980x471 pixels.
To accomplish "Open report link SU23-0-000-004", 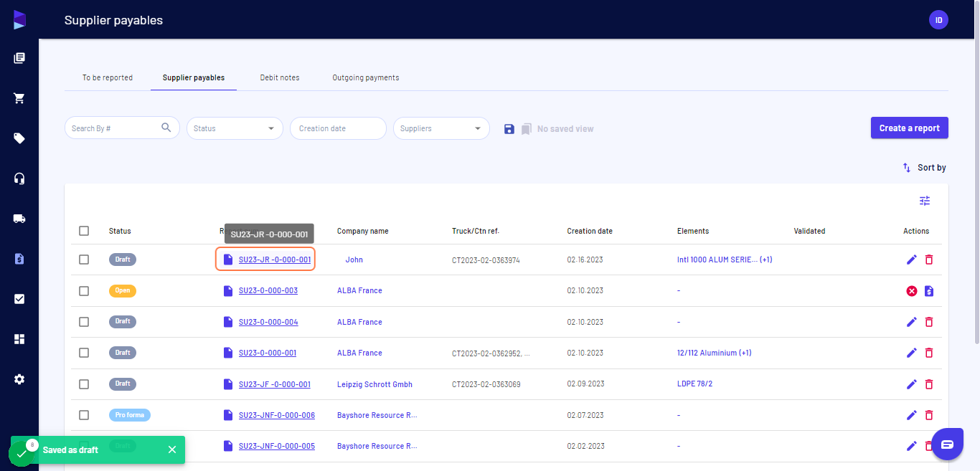I will pos(268,322).
